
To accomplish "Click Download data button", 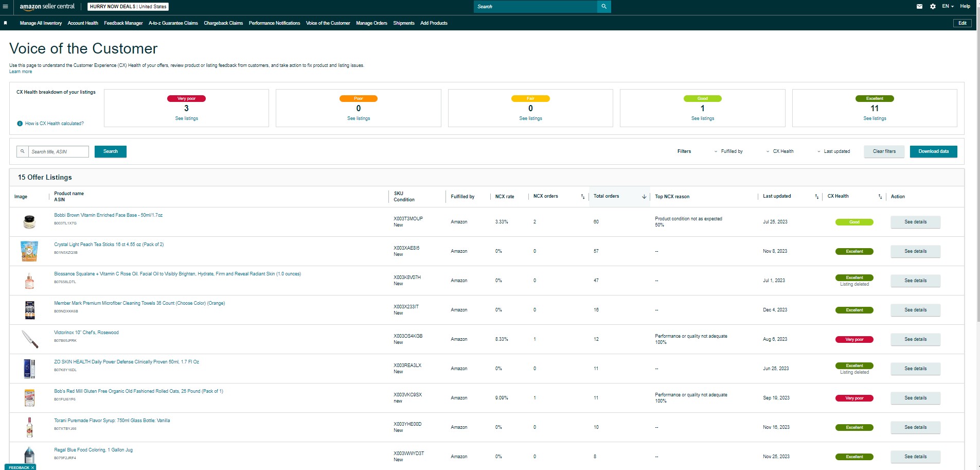I will click(934, 151).
